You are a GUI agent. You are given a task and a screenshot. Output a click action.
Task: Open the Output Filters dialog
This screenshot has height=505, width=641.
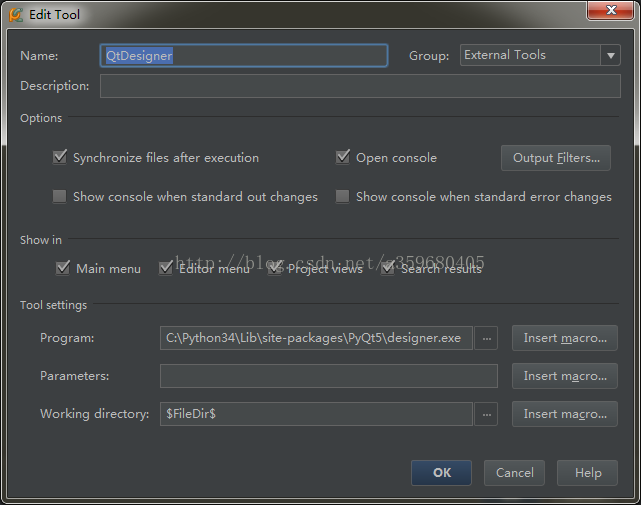pos(555,158)
